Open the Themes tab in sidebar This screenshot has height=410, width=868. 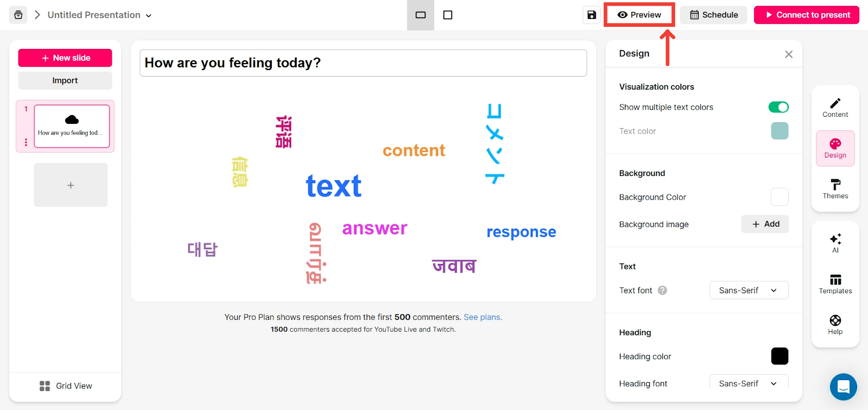[x=835, y=189]
